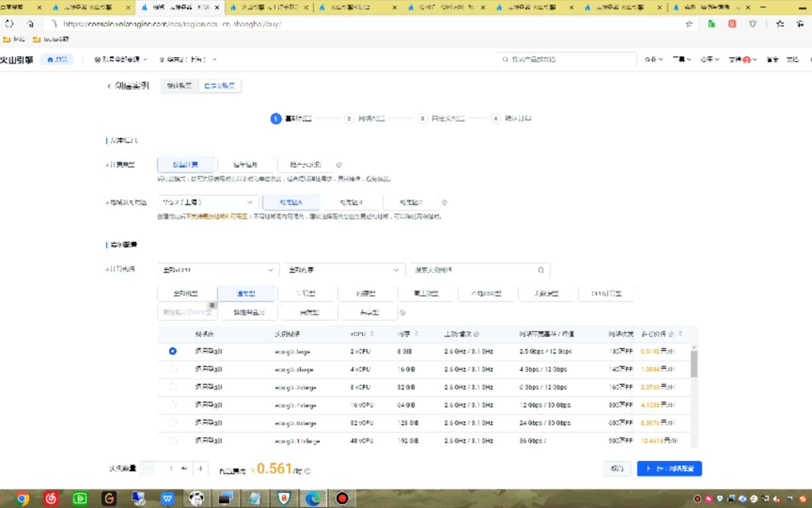Open the region select showing 华东2（上海）in the form
The height and width of the screenshot is (508, 812).
click(208, 202)
